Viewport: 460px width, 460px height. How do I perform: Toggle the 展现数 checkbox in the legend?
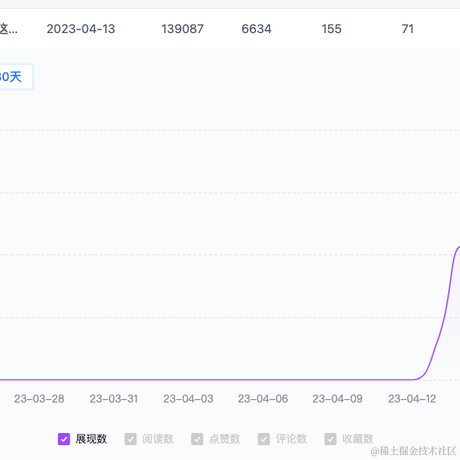pyautogui.click(x=64, y=439)
